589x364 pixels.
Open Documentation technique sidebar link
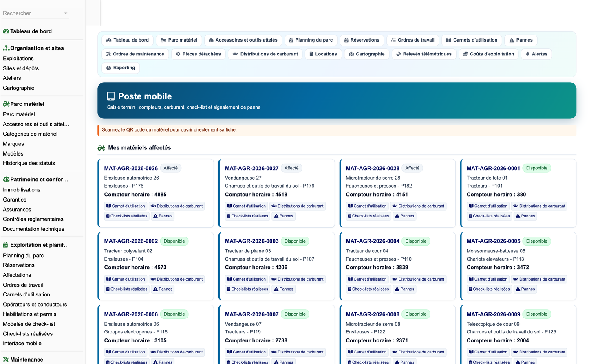pos(33,229)
